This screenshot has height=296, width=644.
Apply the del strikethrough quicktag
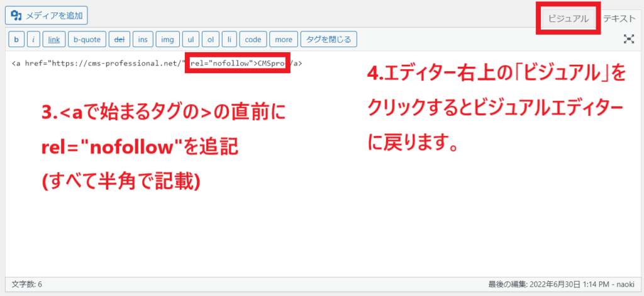pyautogui.click(x=119, y=40)
